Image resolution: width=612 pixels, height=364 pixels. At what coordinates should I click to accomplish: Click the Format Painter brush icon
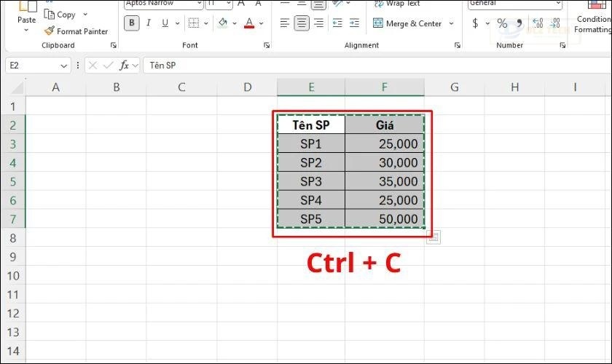tap(49, 31)
